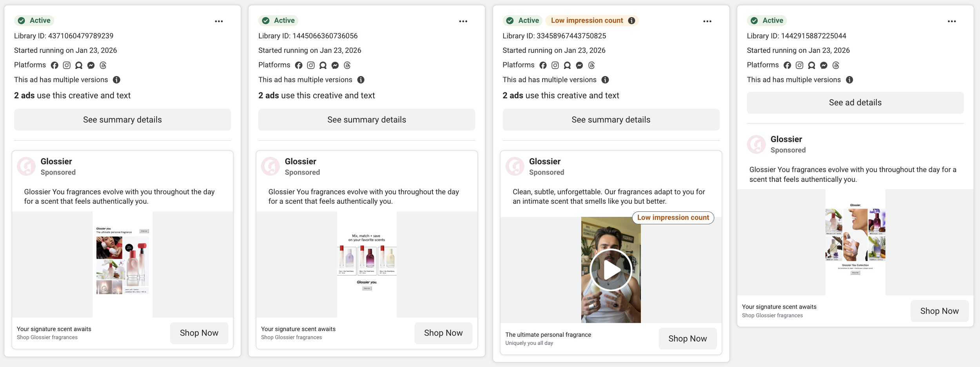The width and height of the screenshot is (980, 367).
Task: Click info icon beside header Low impression count
Action: click(632, 20)
